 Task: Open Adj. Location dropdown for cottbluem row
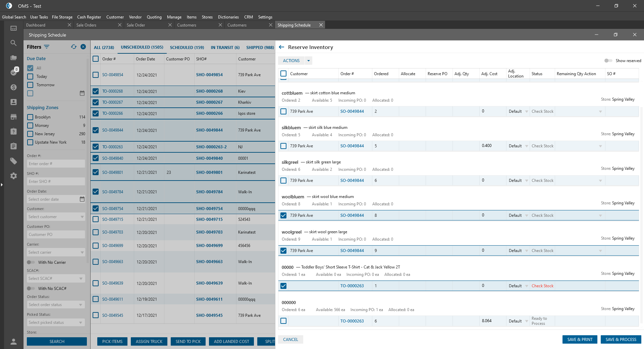point(527,111)
